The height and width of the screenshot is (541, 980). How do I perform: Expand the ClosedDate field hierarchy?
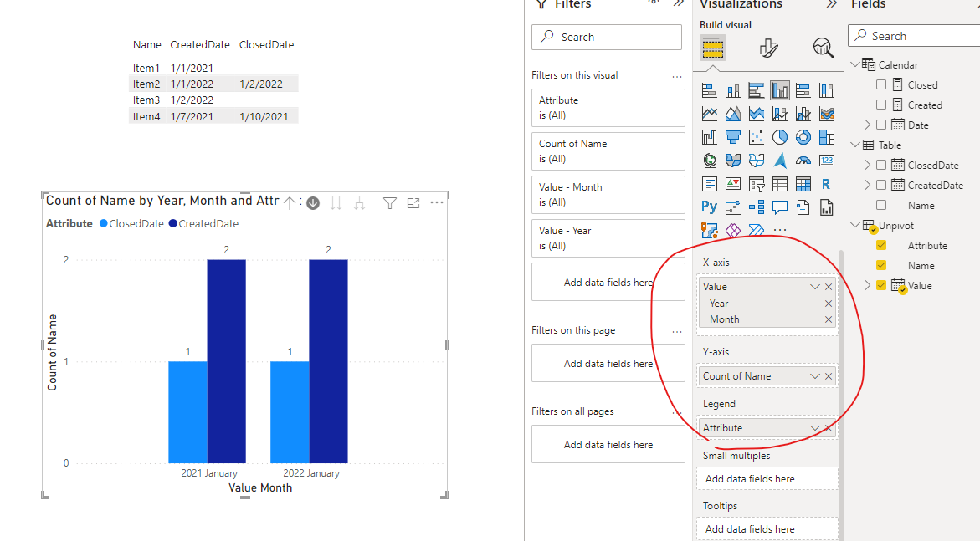point(868,165)
